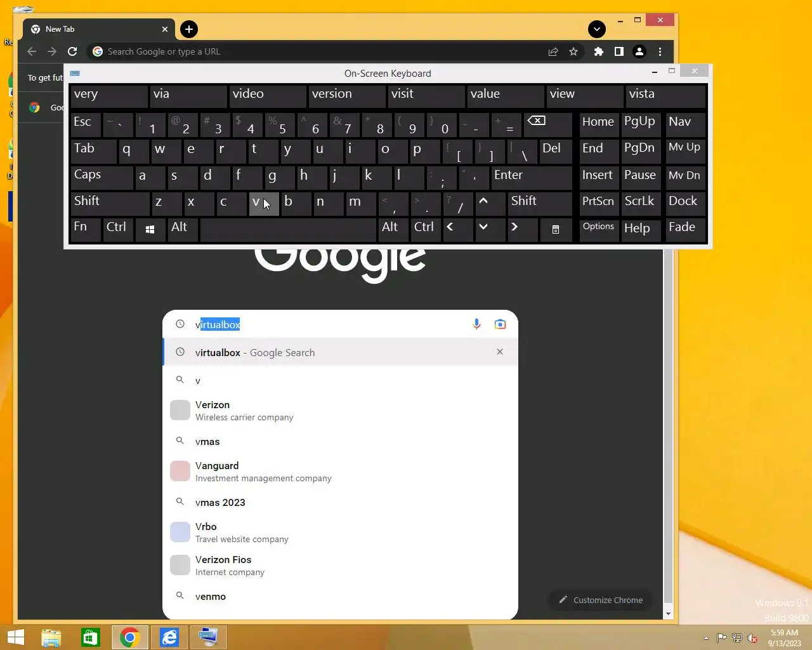Share this page icon in address bar
The width and height of the screenshot is (812, 650).
point(553,51)
